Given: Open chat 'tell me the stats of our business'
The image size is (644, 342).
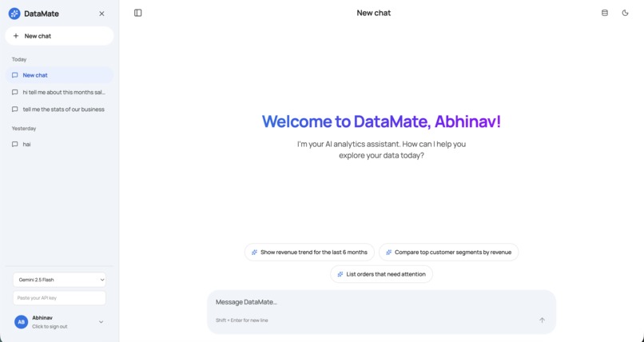Looking at the screenshot, I should pyautogui.click(x=59, y=109).
